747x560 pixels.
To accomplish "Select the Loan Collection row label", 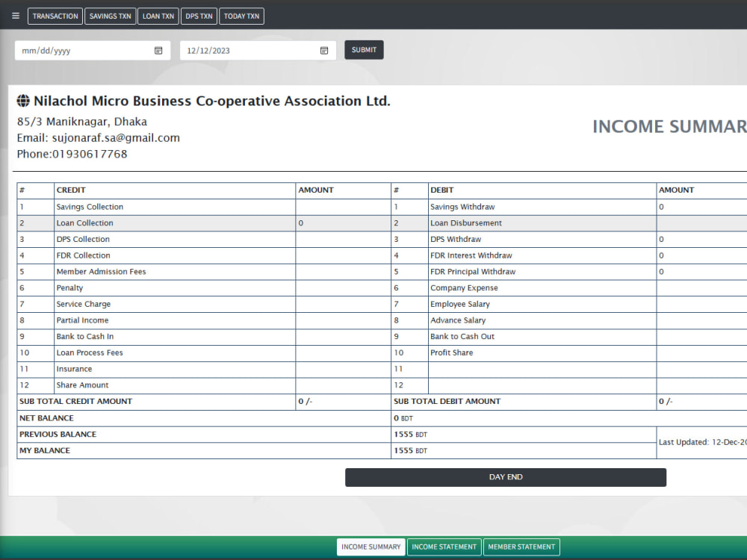I will 85,223.
